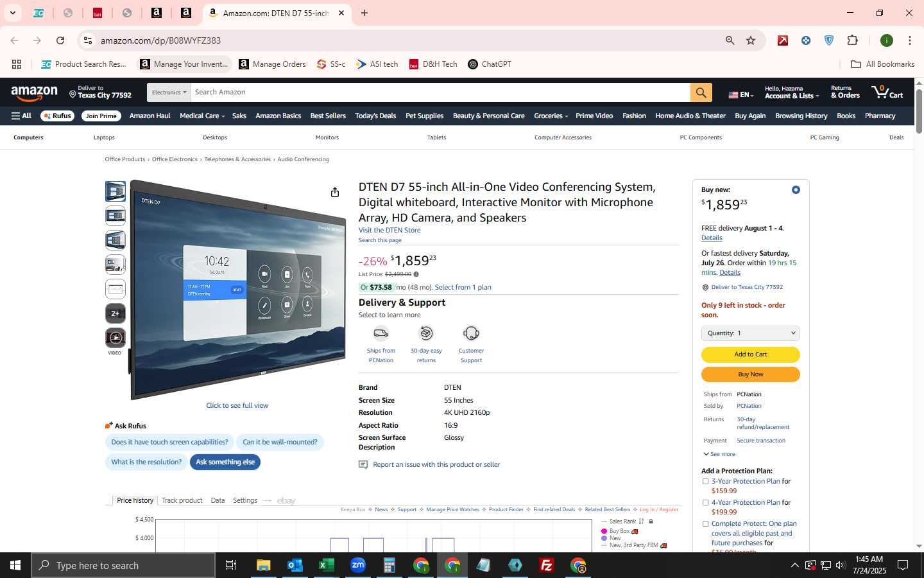Toggle New legend in Keepa chart

(x=611, y=538)
